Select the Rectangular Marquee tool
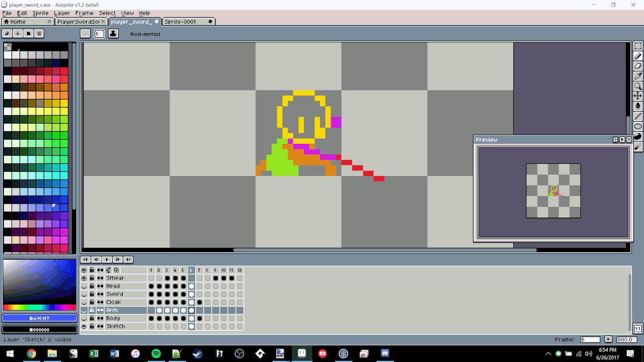This screenshot has height=362, width=644. point(638,46)
